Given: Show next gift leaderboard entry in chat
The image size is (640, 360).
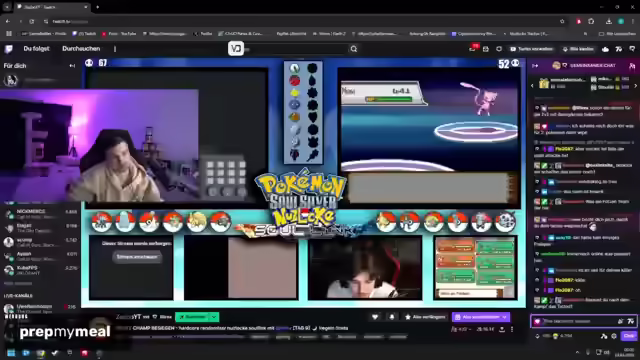Looking at the screenshot, I should [x=635, y=86].
